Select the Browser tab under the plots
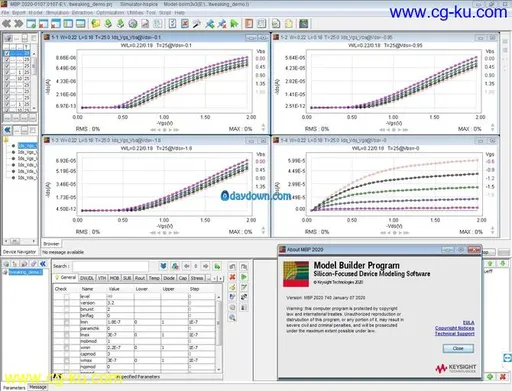 pos(51,244)
